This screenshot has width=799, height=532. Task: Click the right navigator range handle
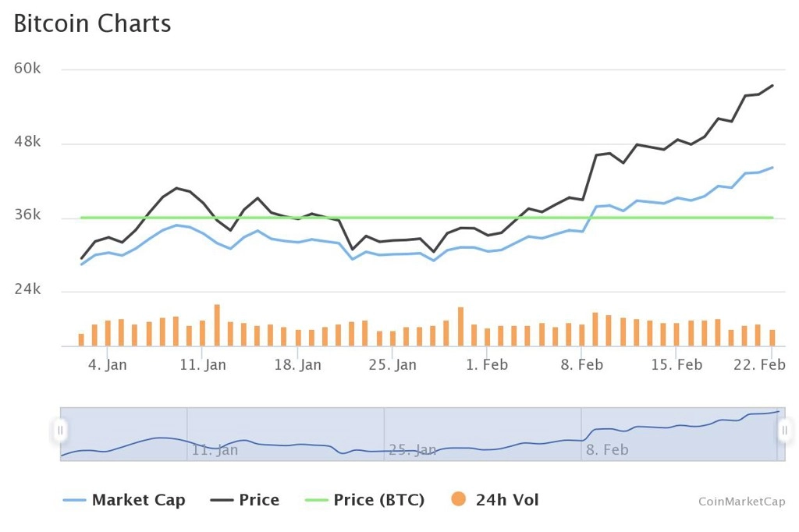(785, 431)
